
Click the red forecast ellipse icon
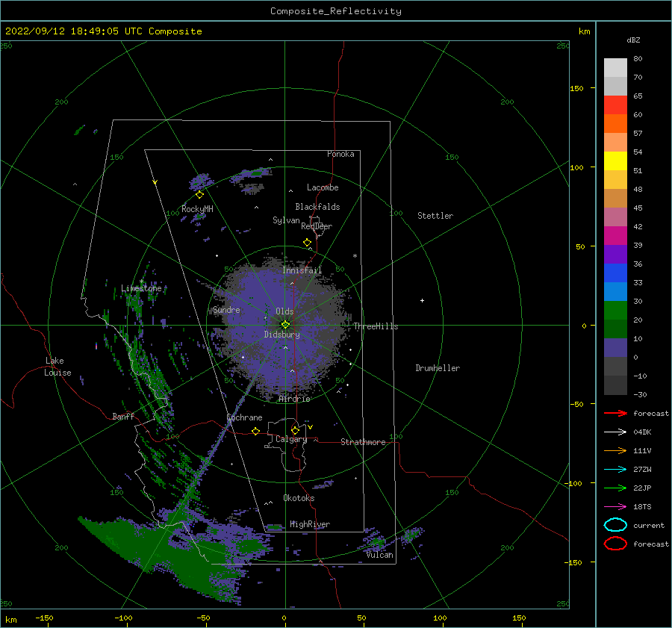pos(615,544)
